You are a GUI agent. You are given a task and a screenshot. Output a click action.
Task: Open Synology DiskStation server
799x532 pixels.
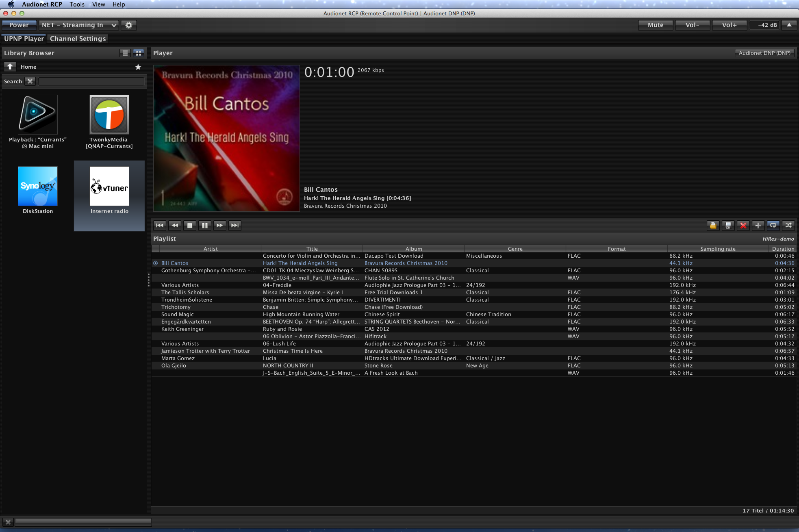pos(38,190)
